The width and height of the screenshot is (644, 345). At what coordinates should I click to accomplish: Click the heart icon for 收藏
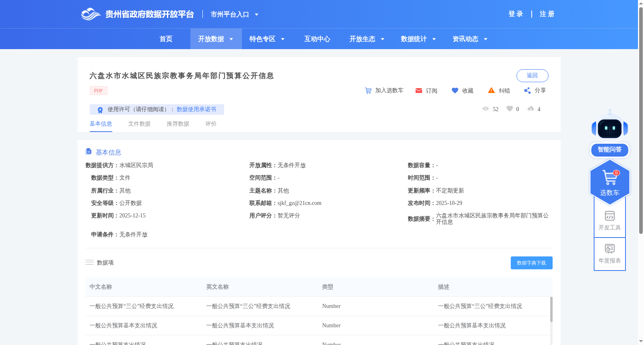pyautogui.click(x=455, y=91)
